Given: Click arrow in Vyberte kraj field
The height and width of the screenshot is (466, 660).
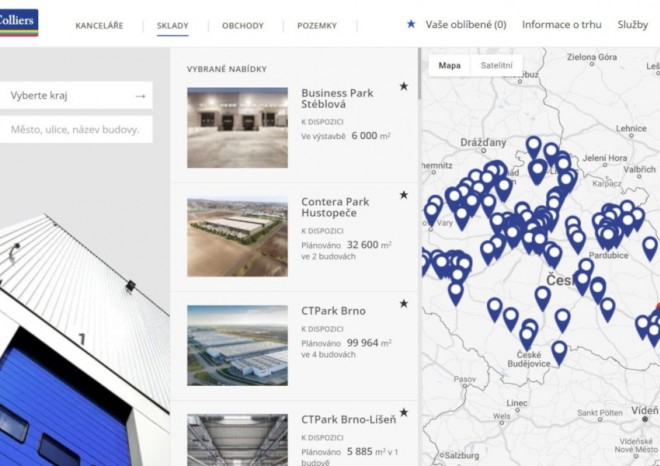Looking at the screenshot, I should tap(140, 96).
